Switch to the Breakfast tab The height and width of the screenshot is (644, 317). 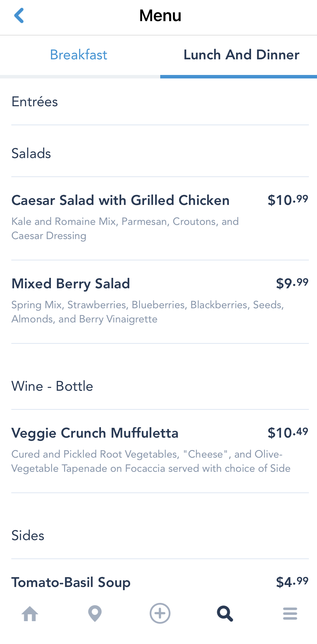coord(79,55)
